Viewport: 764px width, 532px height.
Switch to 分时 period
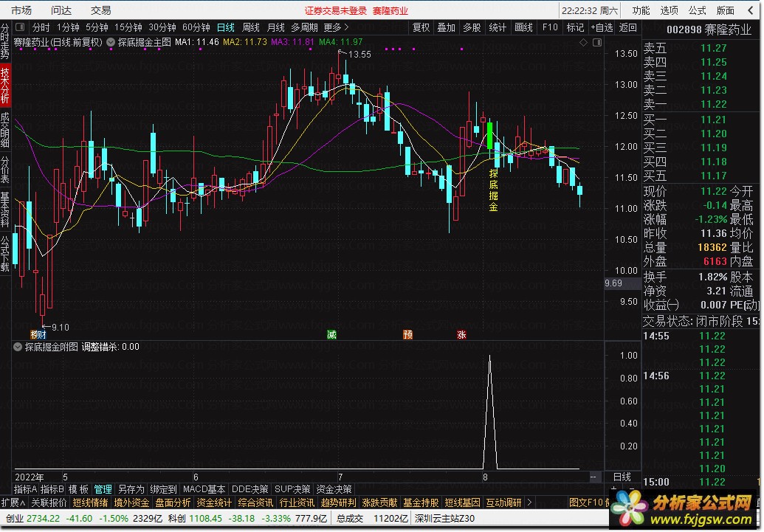point(41,28)
